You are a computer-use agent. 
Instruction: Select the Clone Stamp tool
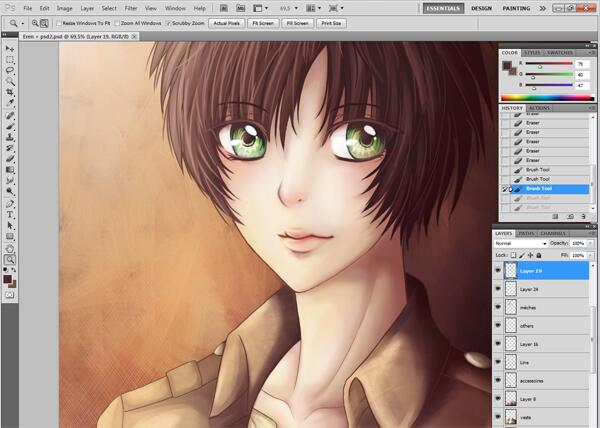point(10,137)
